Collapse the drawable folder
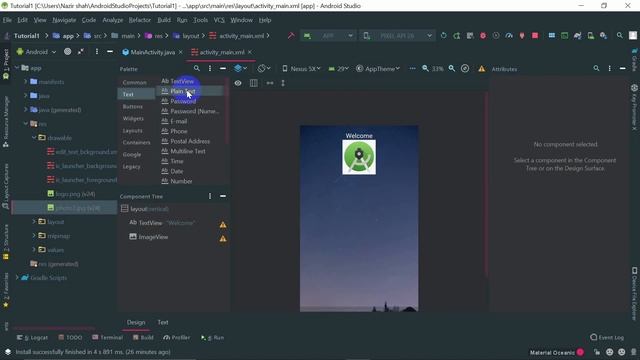This screenshot has height=360, width=640. coord(34,138)
